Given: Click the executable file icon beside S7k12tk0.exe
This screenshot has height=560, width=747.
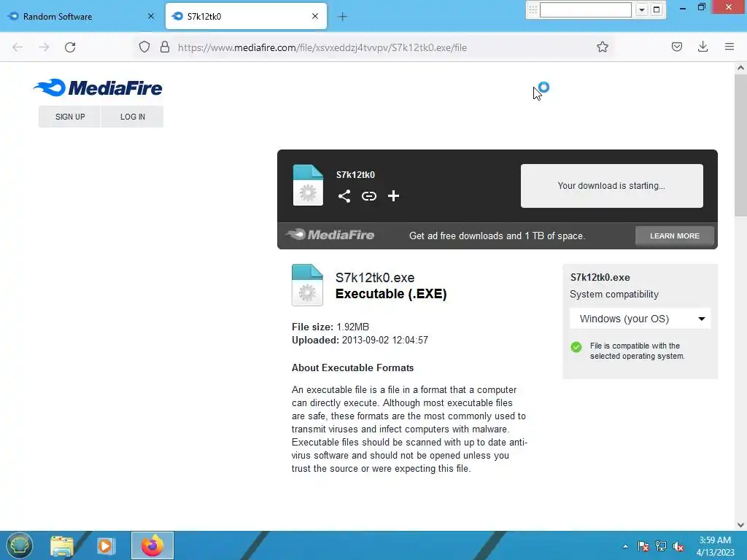Looking at the screenshot, I should tap(307, 285).
